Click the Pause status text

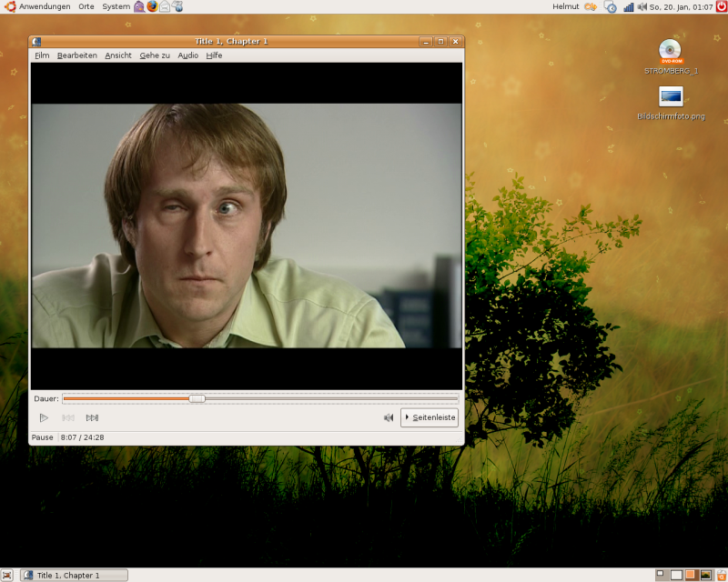(x=42, y=437)
